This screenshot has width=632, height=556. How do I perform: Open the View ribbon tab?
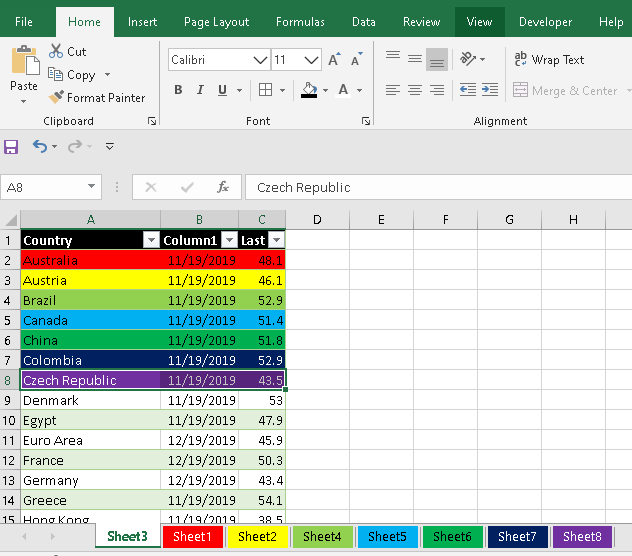(x=479, y=22)
